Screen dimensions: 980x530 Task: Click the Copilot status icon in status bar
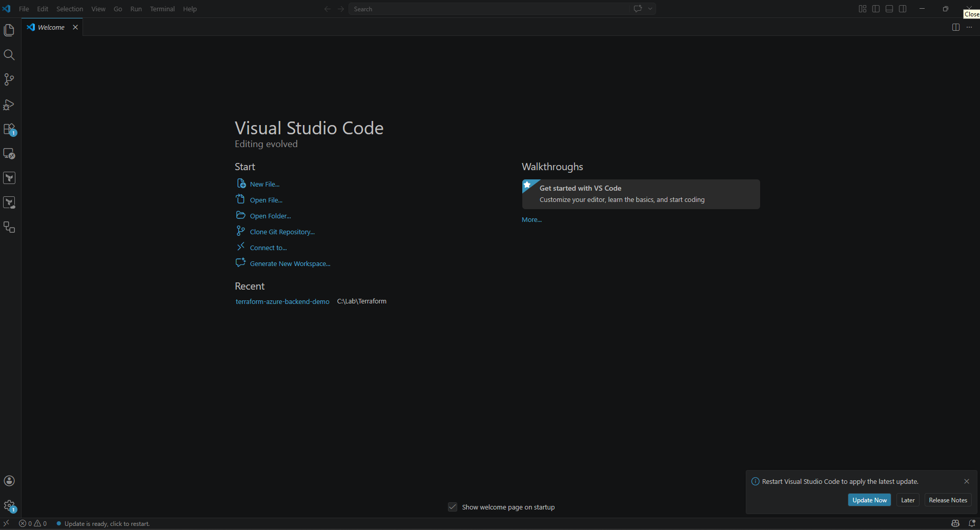955,523
